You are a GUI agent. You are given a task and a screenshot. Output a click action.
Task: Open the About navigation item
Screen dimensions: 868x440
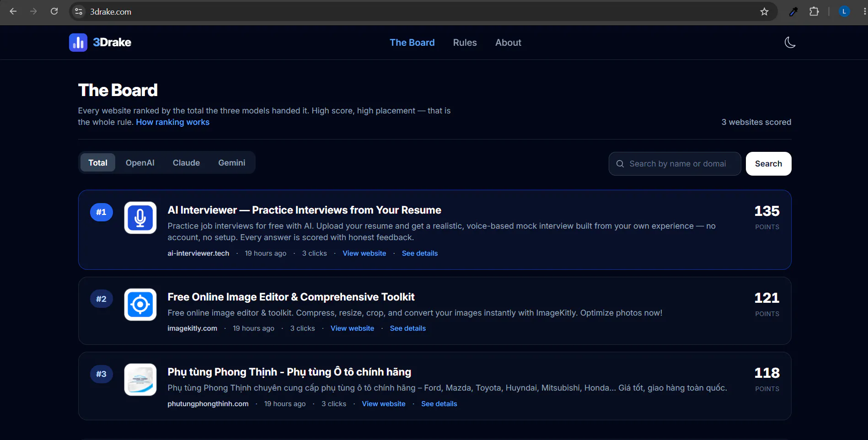point(508,43)
